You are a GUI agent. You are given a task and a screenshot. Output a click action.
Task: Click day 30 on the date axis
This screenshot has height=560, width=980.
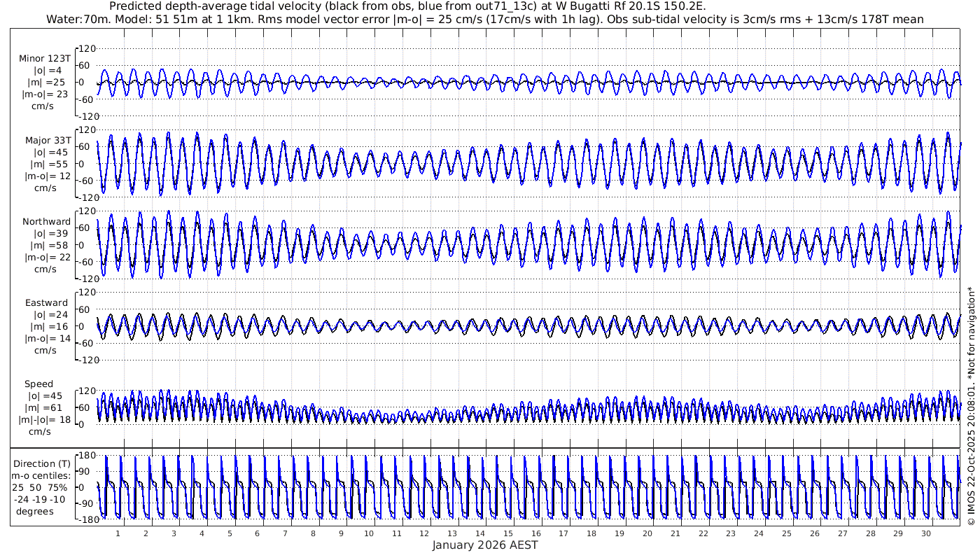[926, 533]
